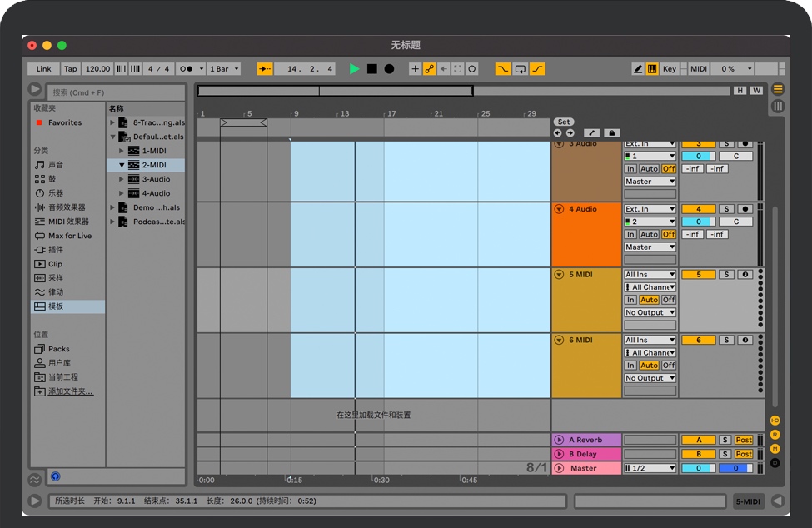The image size is (812, 528).
Task: Activate Draw Mode pencil icon
Action: [x=639, y=68]
